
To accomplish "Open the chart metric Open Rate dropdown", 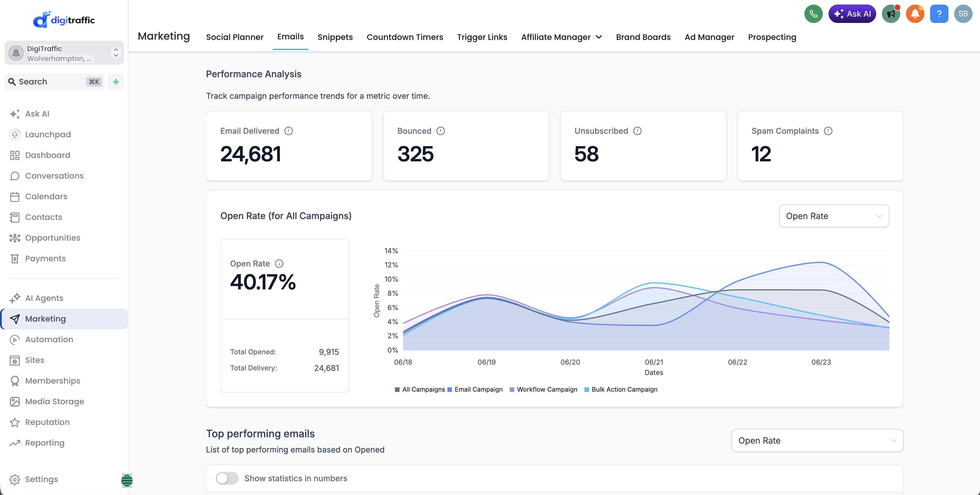I will coord(834,216).
